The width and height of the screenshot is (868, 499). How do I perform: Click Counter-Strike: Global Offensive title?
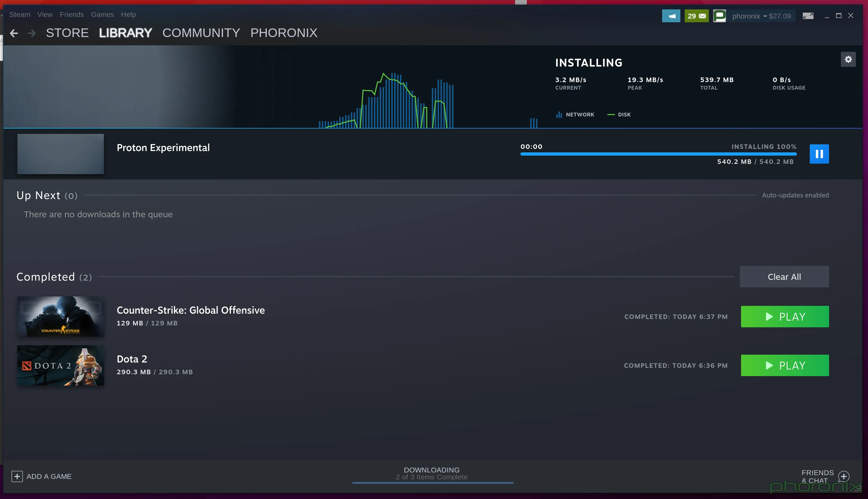pyautogui.click(x=191, y=310)
